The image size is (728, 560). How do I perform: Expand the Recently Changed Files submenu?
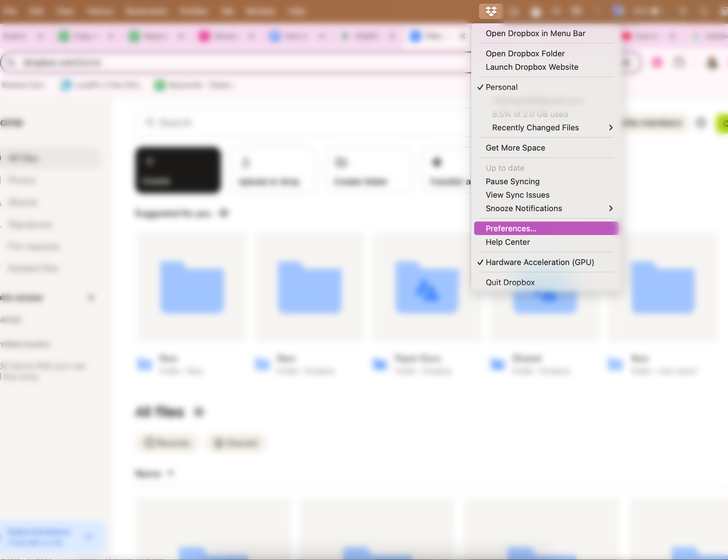tap(535, 128)
